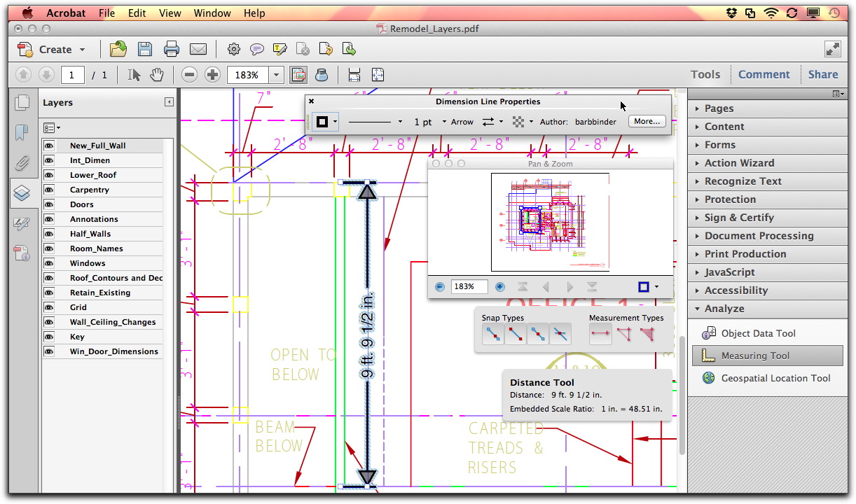Go to previous page with up arrow
This screenshot has height=504, width=856.
click(23, 74)
